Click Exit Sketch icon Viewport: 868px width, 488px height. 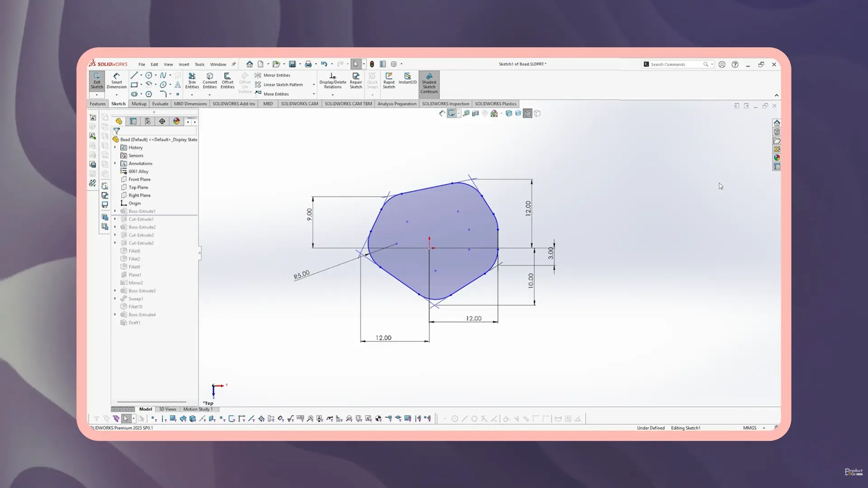97,80
